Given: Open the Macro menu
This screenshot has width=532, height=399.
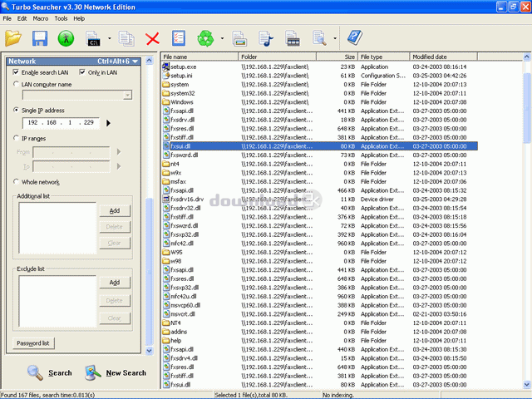Looking at the screenshot, I should [x=41, y=18].
